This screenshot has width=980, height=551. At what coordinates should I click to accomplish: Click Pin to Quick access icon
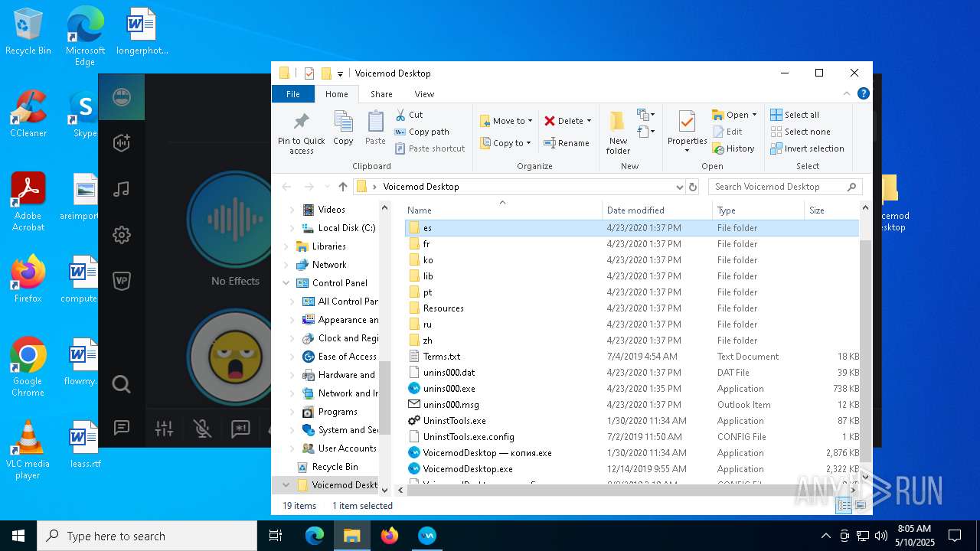coord(301,132)
